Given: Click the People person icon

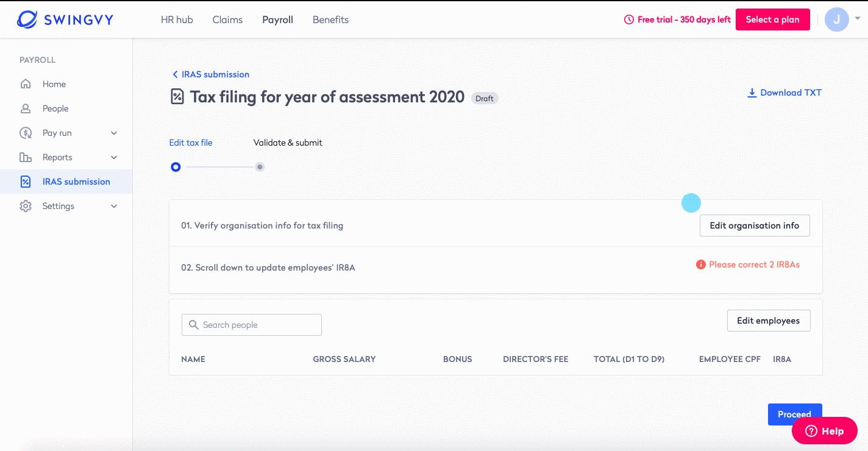Looking at the screenshot, I should pyautogui.click(x=26, y=108).
